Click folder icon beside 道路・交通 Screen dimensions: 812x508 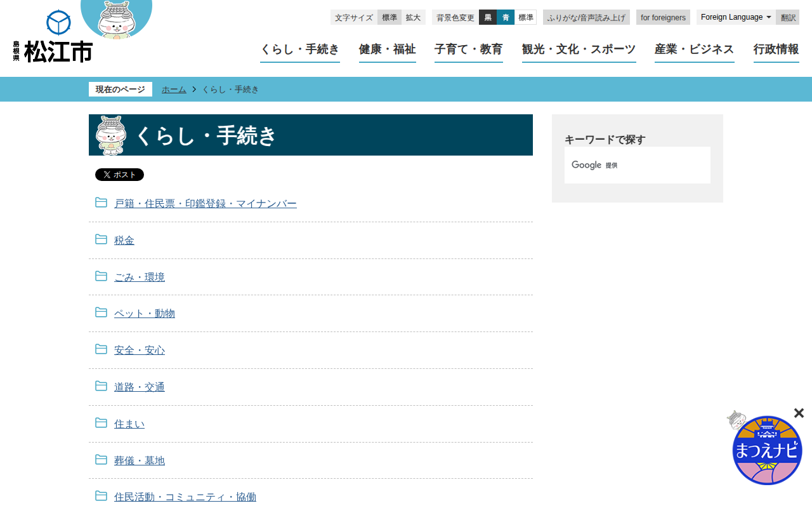(101, 386)
